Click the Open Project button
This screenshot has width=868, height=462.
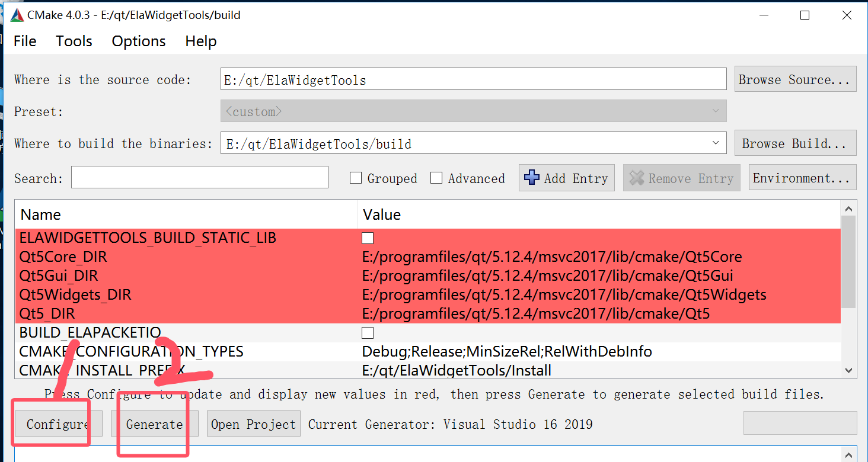[254, 424]
